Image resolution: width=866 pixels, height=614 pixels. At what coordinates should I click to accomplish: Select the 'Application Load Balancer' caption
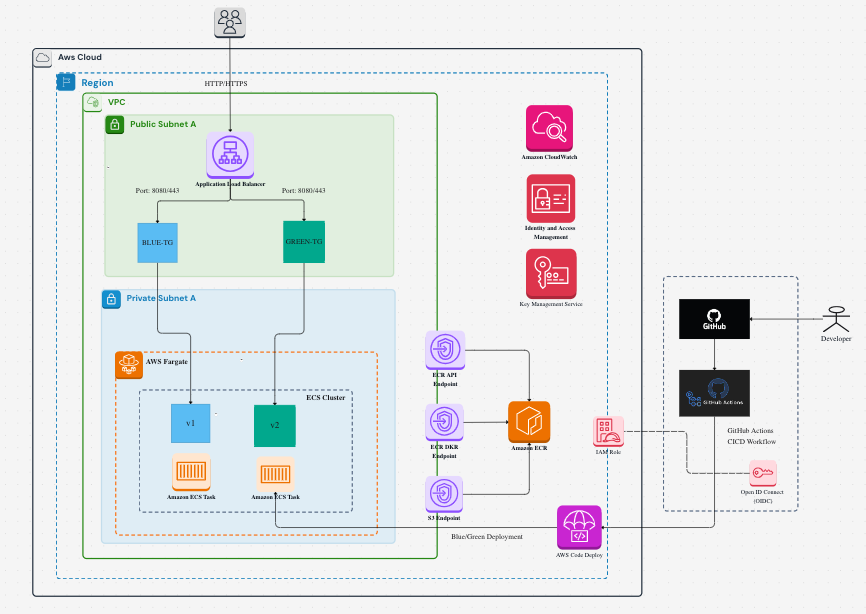[x=230, y=184]
